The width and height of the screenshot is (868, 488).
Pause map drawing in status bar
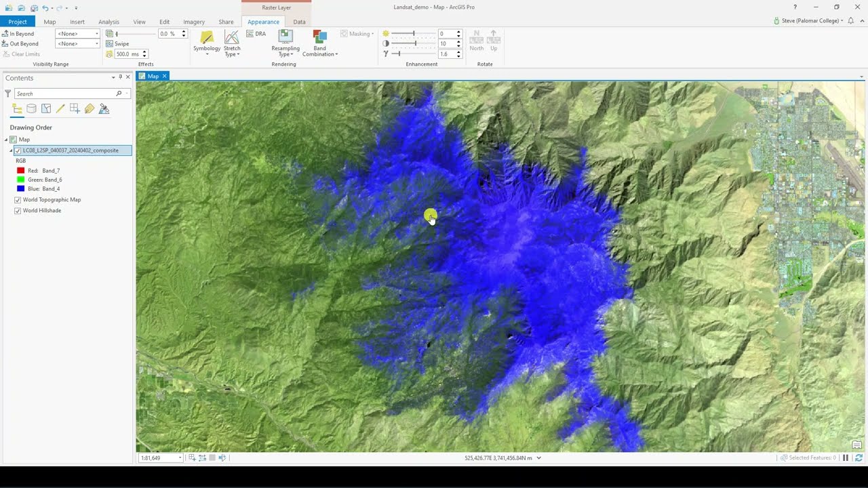(846, 457)
